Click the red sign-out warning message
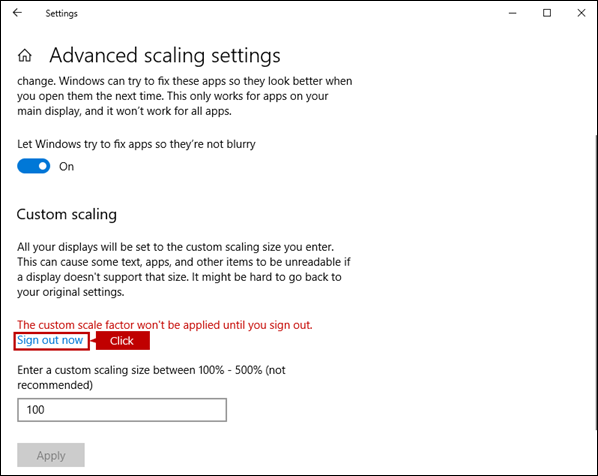This screenshot has width=598, height=476. (x=165, y=325)
